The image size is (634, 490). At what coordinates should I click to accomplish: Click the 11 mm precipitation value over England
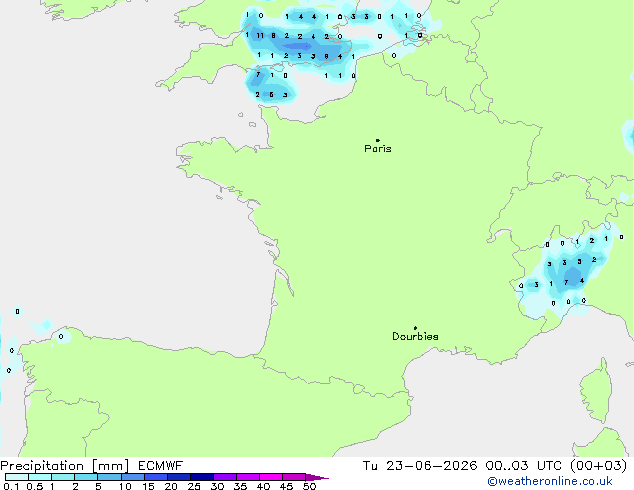pyautogui.click(x=260, y=36)
